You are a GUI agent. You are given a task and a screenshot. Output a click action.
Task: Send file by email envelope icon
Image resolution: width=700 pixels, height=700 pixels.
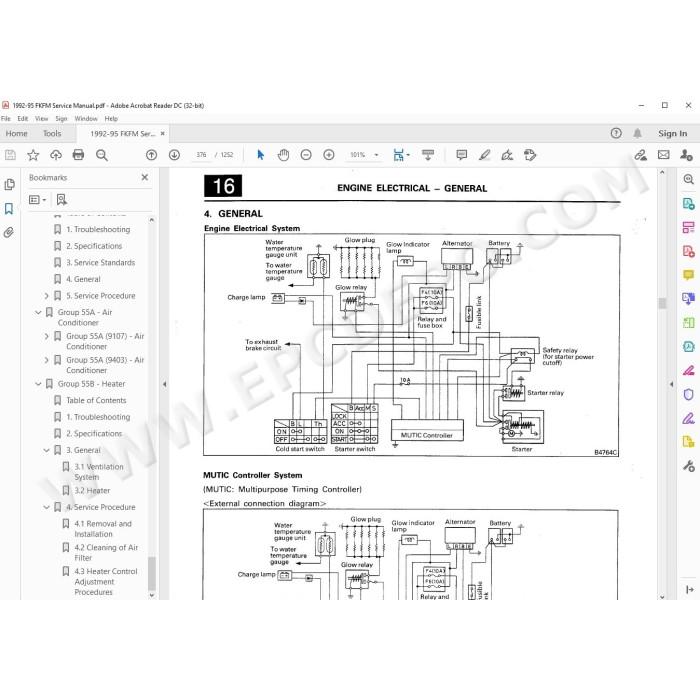(663, 155)
